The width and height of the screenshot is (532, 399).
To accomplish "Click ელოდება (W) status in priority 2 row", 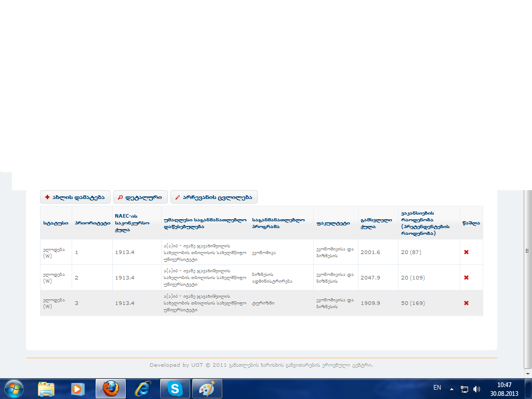I will [54, 277].
